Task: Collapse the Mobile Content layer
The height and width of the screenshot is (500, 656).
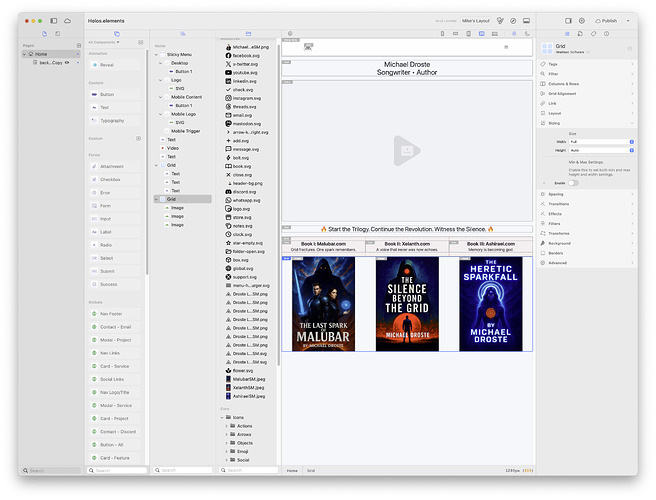Action: [x=161, y=97]
